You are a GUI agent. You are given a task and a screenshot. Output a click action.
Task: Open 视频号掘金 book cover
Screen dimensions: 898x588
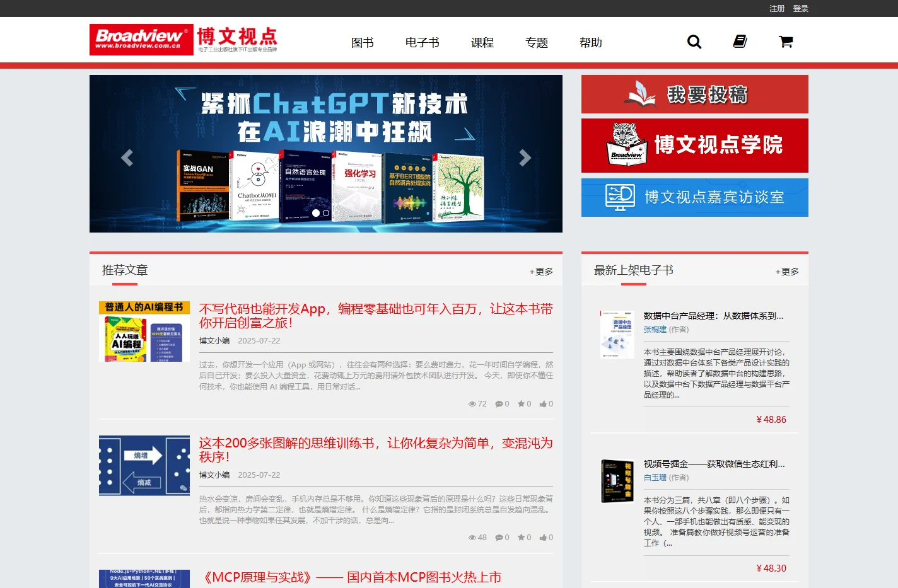pyautogui.click(x=617, y=481)
